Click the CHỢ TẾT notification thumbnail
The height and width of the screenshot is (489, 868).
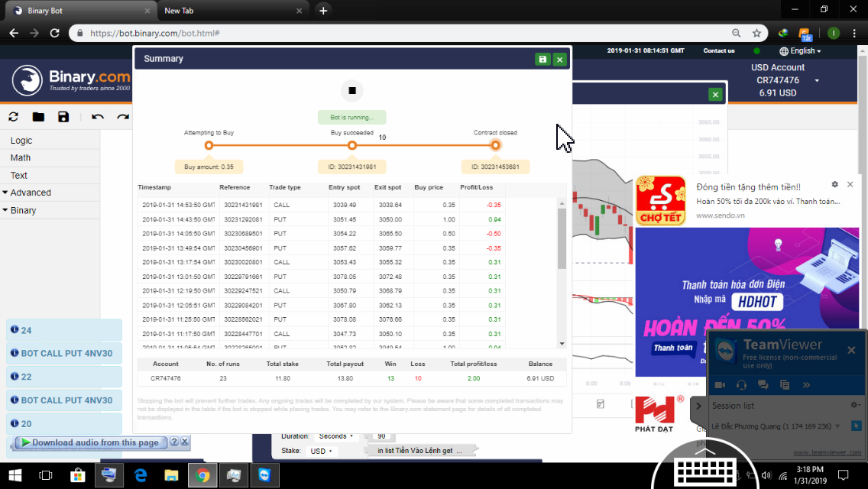coord(660,200)
